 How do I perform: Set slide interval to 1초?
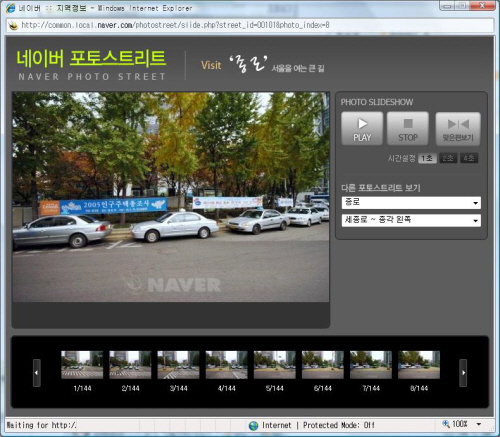(427, 158)
